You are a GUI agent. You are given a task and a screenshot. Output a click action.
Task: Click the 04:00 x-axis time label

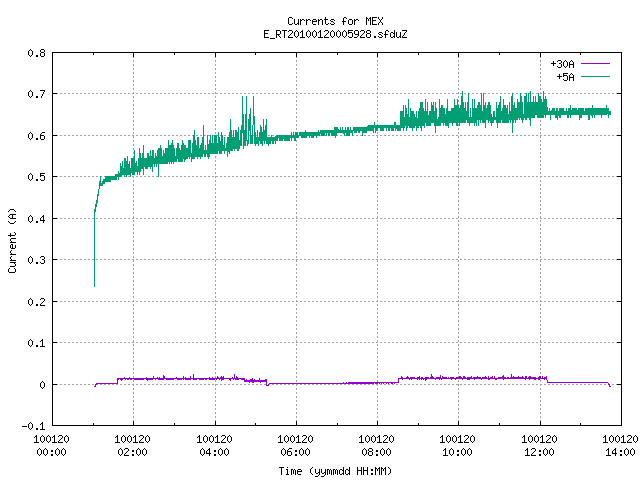click(214, 452)
